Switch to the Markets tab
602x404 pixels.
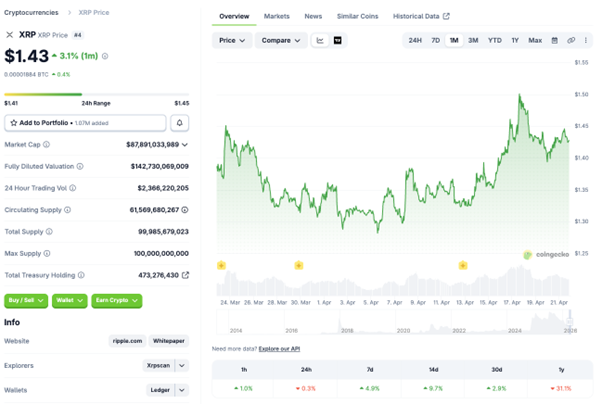pos(276,16)
